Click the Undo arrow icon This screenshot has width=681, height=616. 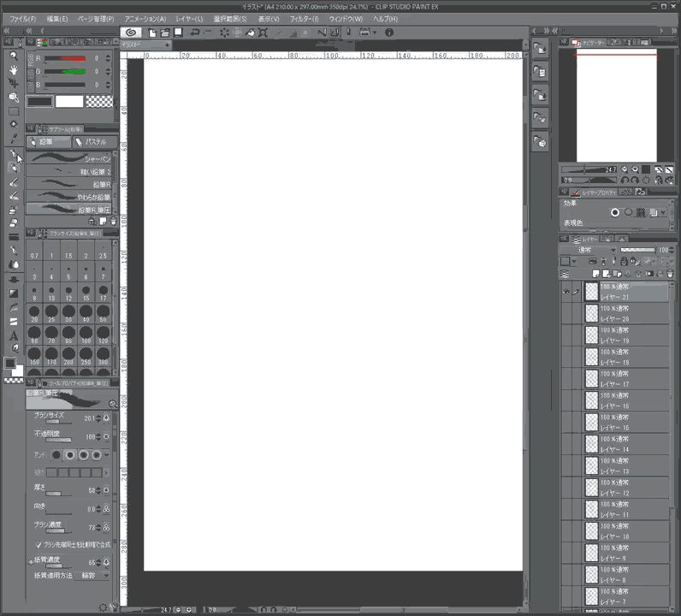point(195,33)
